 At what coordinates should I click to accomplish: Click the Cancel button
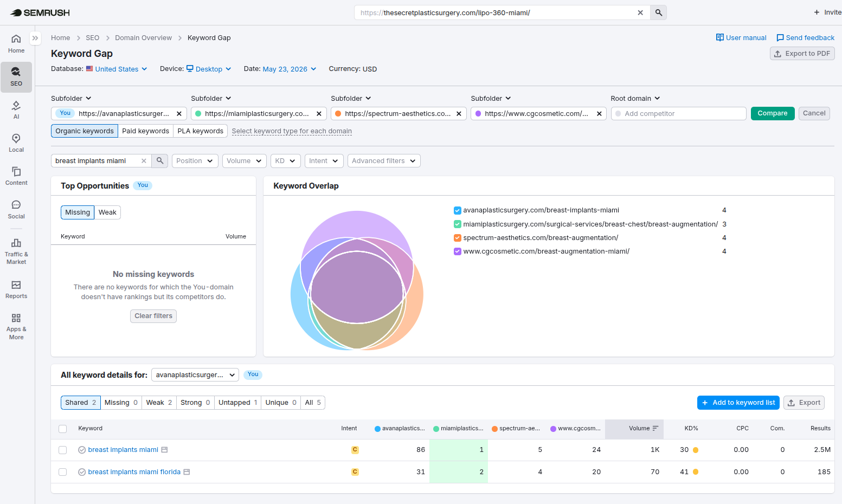[x=814, y=114]
